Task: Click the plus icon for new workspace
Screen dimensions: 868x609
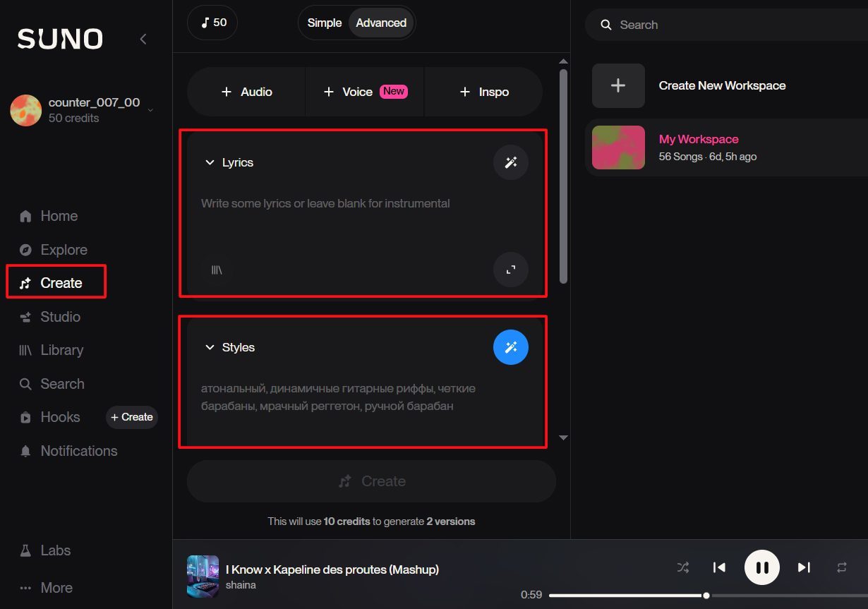Action: point(618,85)
